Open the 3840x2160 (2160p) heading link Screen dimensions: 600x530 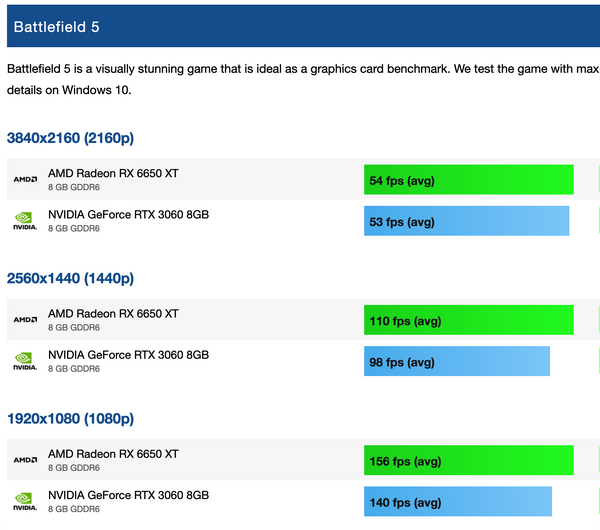point(70,138)
